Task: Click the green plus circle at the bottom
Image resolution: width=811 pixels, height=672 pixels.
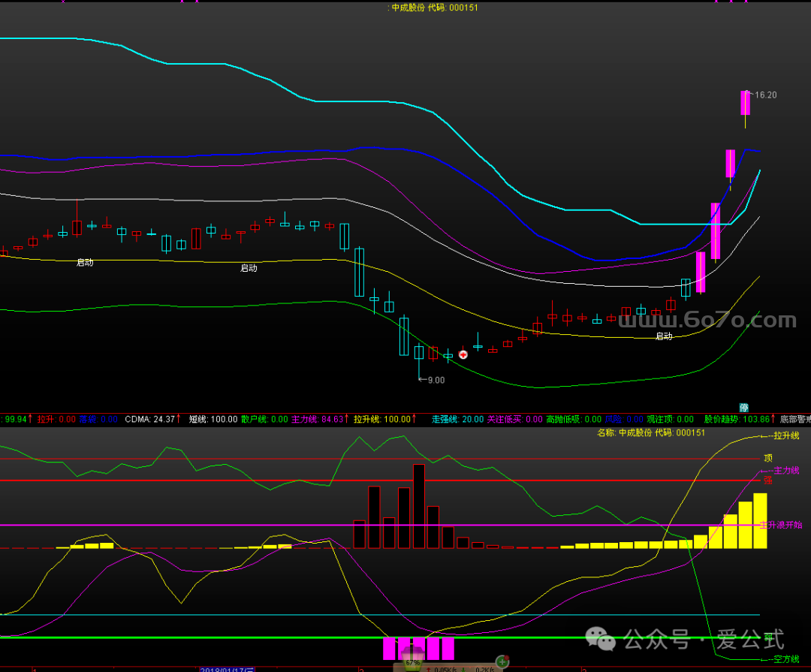Action: 502,662
